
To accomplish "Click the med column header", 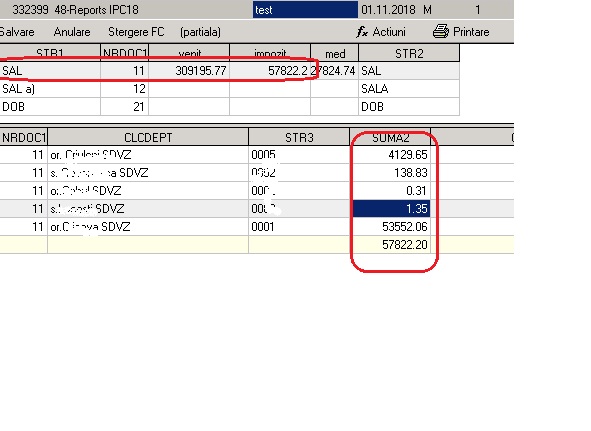I will [x=335, y=53].
